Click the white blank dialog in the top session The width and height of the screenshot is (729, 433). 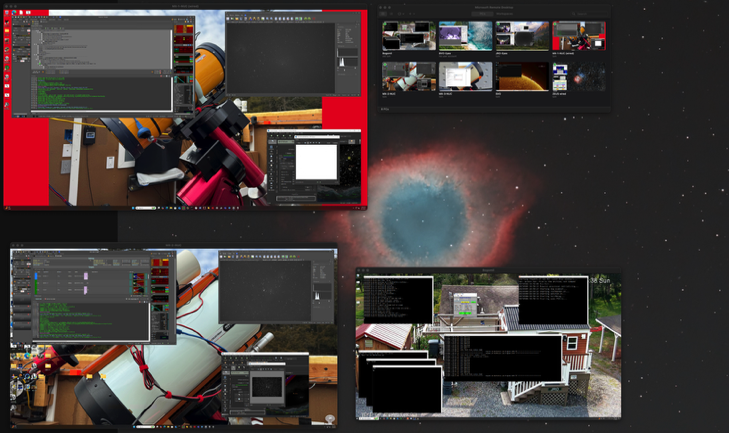(x=316, y=162)
